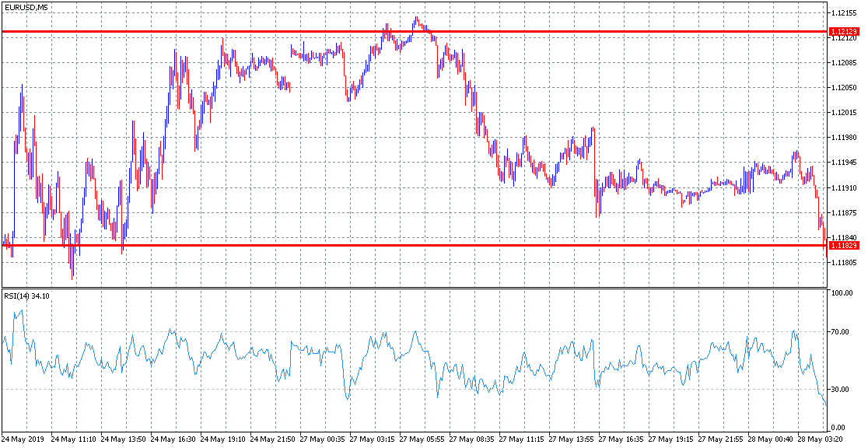This screenshot has height=448, width=868.
Task: Click the 100.00 RSI scale label
Action: tap(844, 293)
